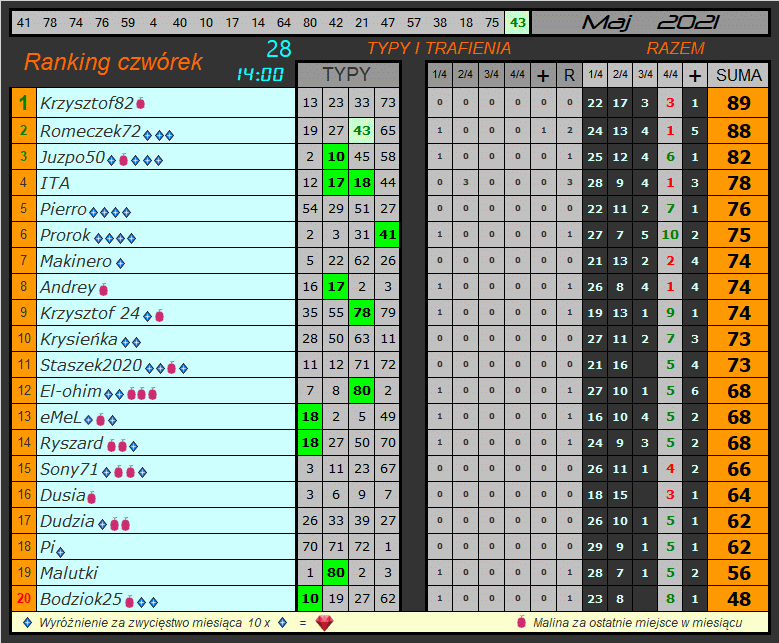This screenshot has width=779, height=643.
Task: Select player name Romeczek72
Action: click(x=90, y=131)
